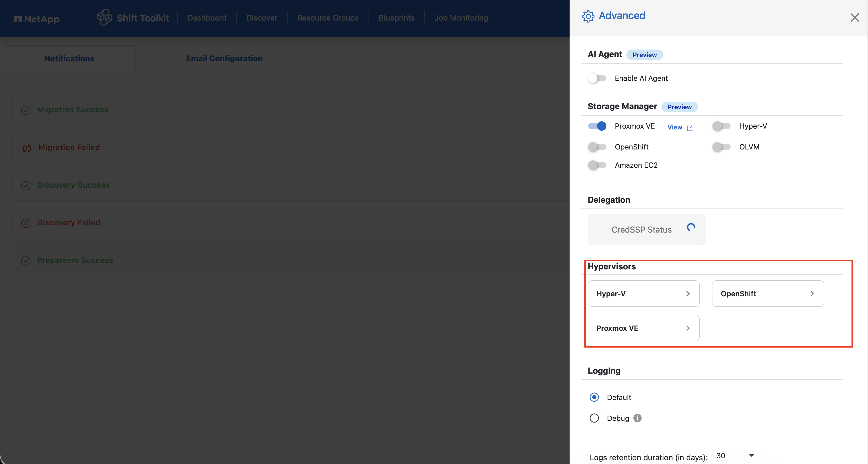868x464 pixels.
Task: Turn off the Proxmox VE storage toggle
Action: pyautogui.click(x=597, y=126)
